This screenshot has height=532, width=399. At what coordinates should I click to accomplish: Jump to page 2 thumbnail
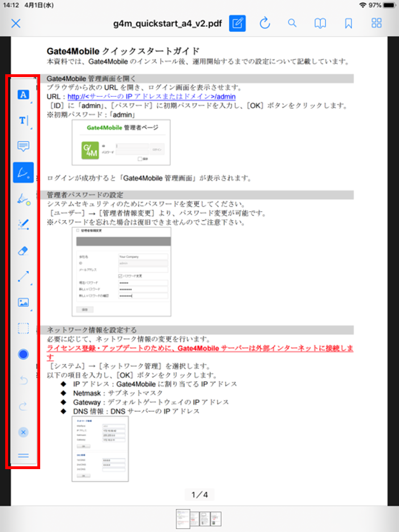coord(194,519)
